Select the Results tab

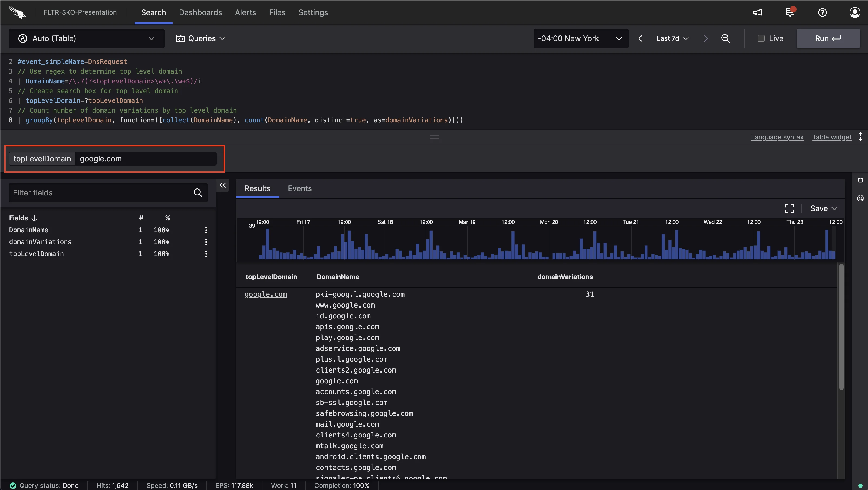click(257, 188)
